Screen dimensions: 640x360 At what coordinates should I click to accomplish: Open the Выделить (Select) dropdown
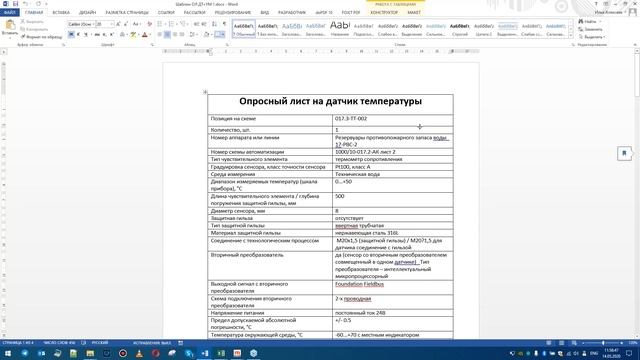pos(592,37)
